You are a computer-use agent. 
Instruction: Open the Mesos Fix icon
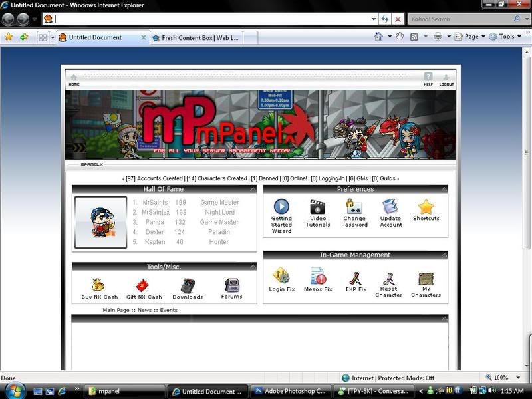[x=318, y=275]
